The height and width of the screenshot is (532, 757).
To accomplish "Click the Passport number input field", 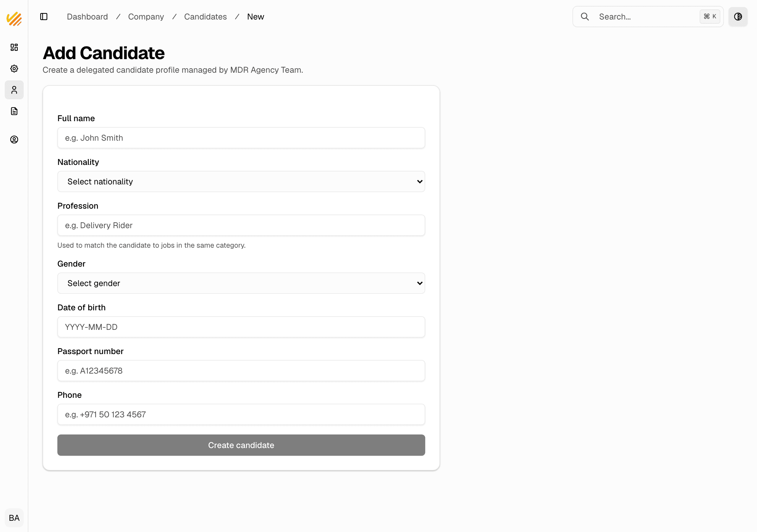I will (241, 371).
